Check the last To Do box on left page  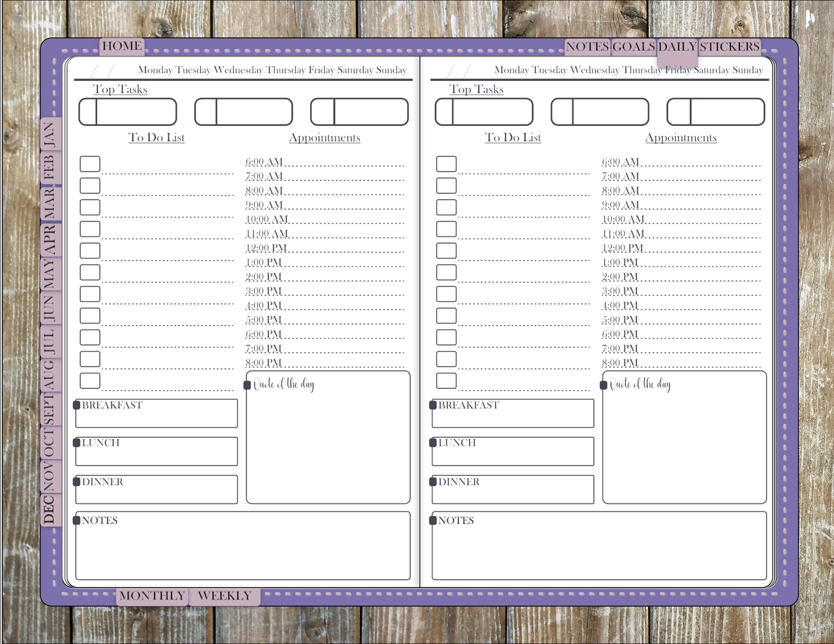tap(90, 381)
